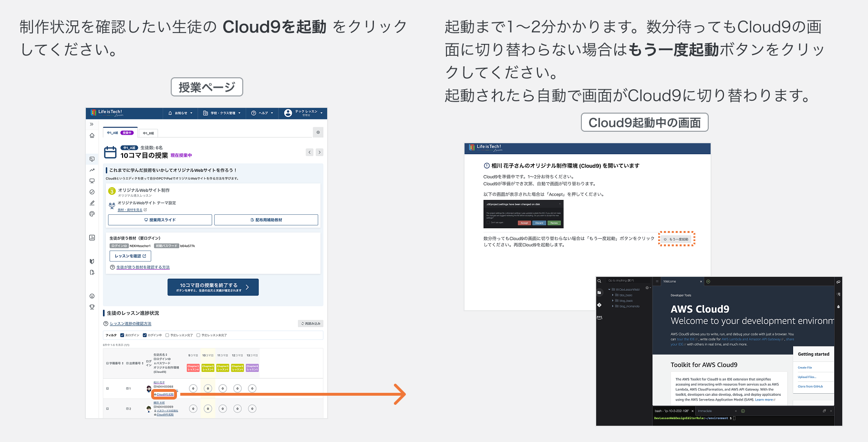
Task: Open the レッスン進捗の確認方法 link
Action: click(x=131, y=324)
